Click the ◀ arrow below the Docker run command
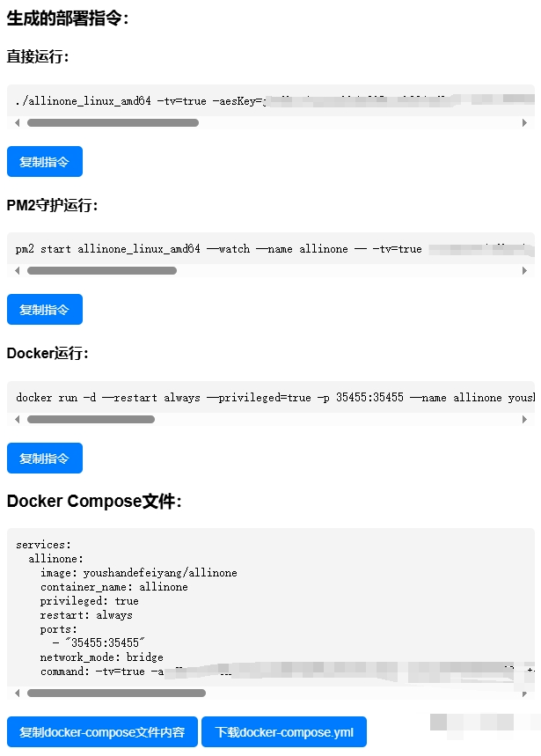Viewport: 541px width, 756px height. coord(17,420)
